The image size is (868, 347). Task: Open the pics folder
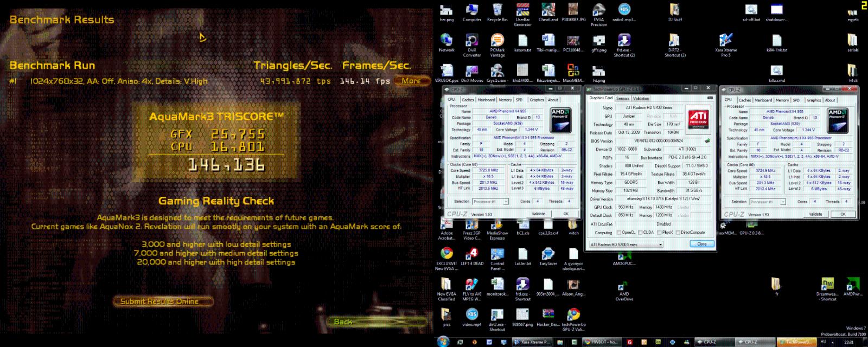(x=446, y=317)
